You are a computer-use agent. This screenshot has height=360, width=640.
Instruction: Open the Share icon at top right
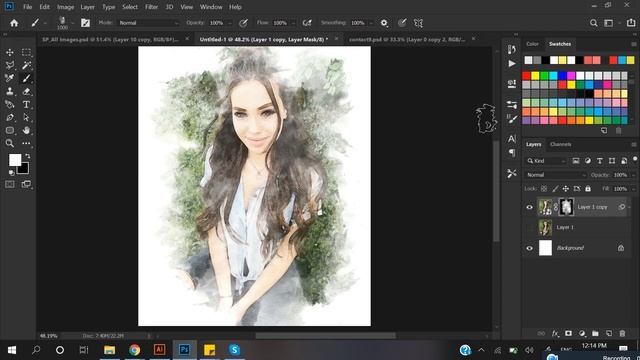point(631,23)
